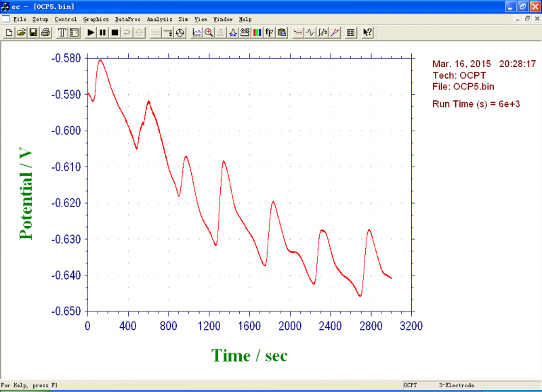Click the '3-Electrode' status bar entry
542x392 pixels.
pyautogui.click(x=456, y=385)
